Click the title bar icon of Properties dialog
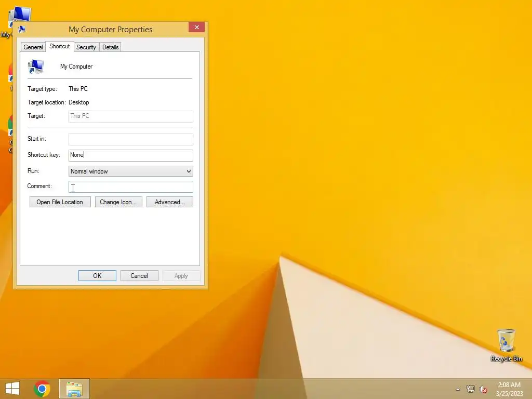532x399 pixels. point(22,30)
